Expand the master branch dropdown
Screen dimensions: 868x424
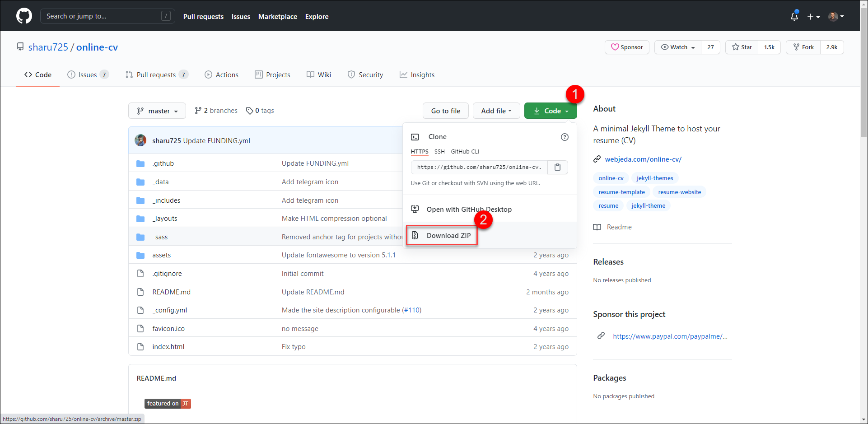point(157,111)
